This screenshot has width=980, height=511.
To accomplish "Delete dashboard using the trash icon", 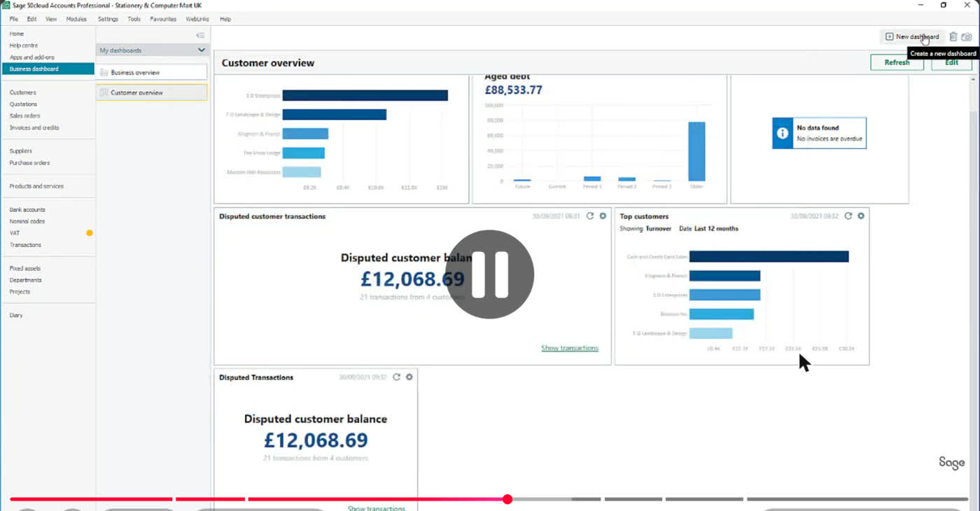I will [x=953, y=36].
